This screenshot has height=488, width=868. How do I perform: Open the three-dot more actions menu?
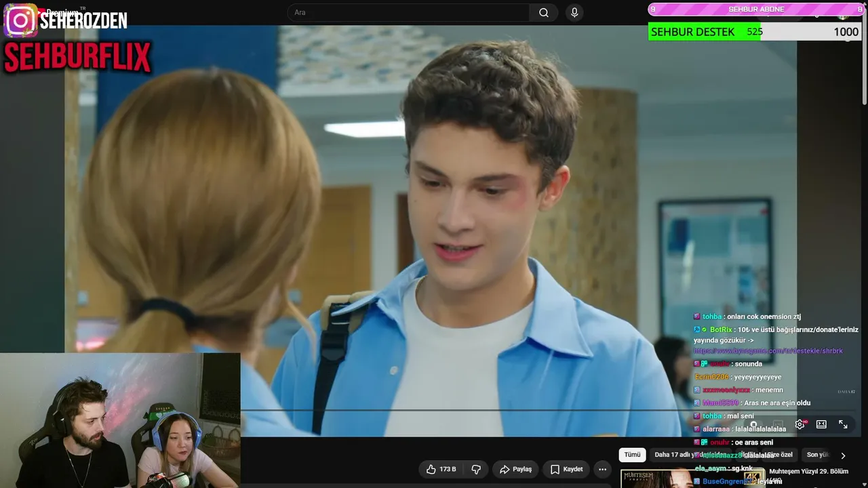(602, 469)
